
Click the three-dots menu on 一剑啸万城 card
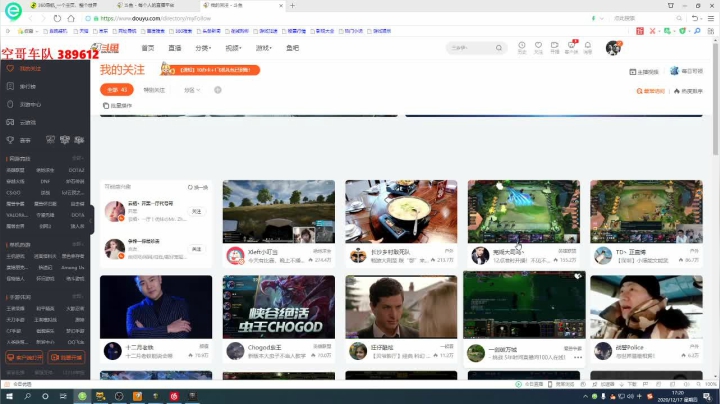tap(578, 357)
